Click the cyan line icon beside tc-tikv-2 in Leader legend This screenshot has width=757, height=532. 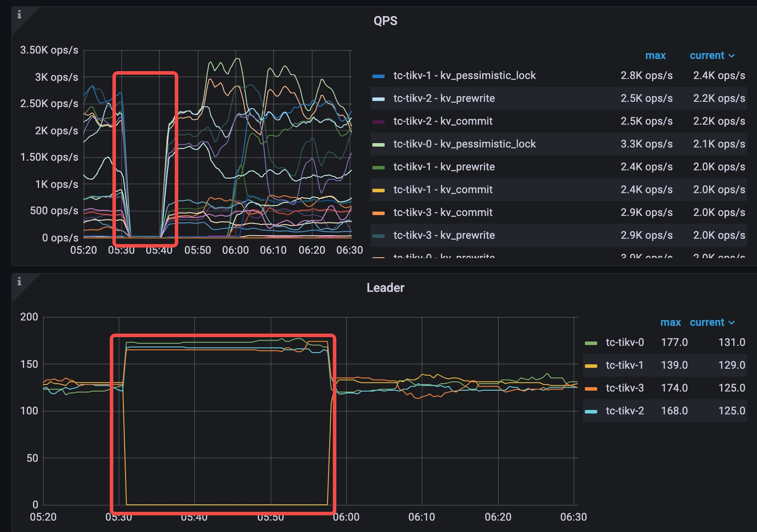[x=590, y=410]
